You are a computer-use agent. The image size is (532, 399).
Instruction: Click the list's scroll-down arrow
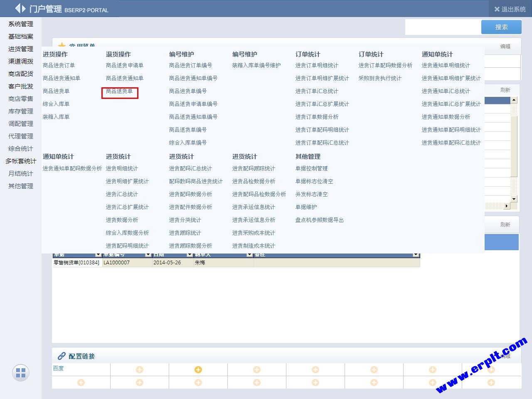tap(514, 199)
